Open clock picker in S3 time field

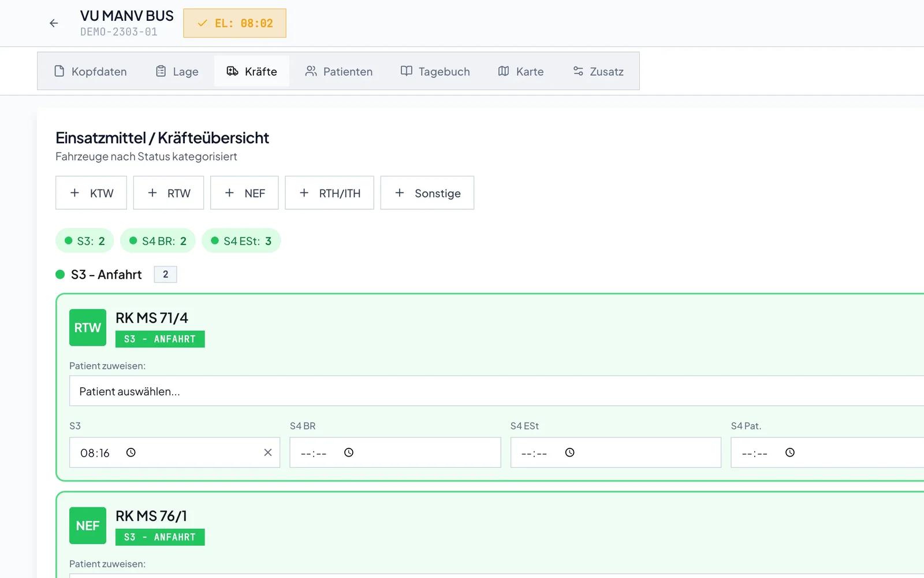[131, 453]
